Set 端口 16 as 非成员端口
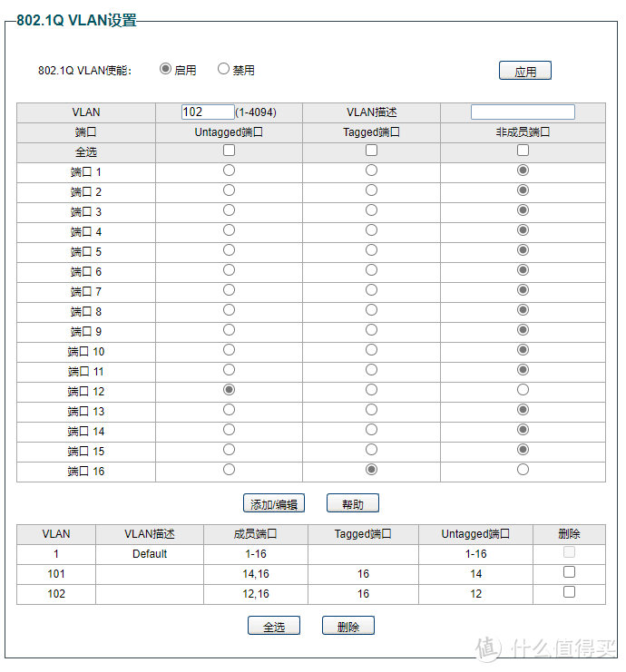This screenshot has height=672, width=626. pyautogui.click(x=523, y=469)
